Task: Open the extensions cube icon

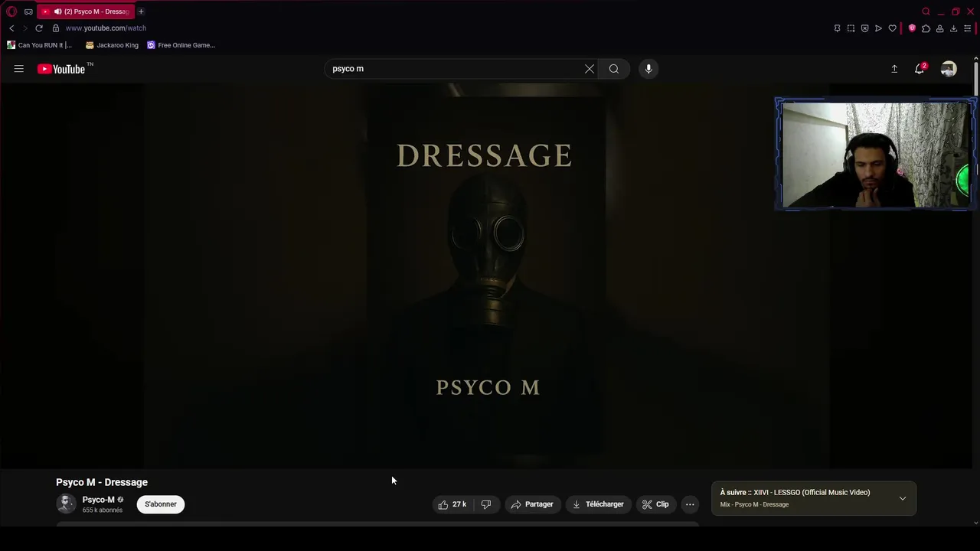Action: (926, 28)
